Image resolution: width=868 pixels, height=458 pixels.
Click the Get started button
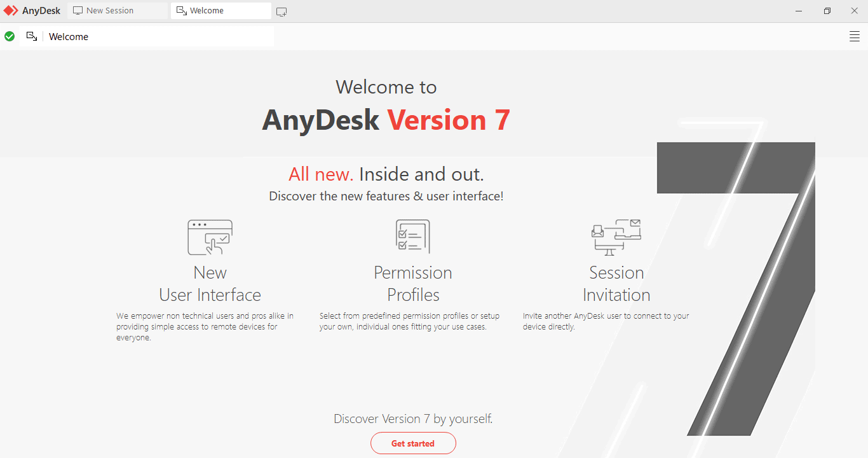413,443
